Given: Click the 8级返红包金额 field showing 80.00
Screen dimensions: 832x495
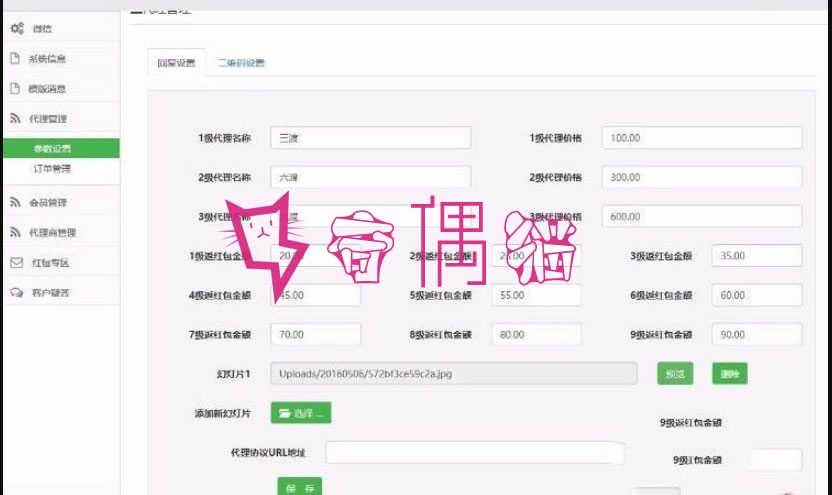Looking at the screenshot, I should coord(536,335).
